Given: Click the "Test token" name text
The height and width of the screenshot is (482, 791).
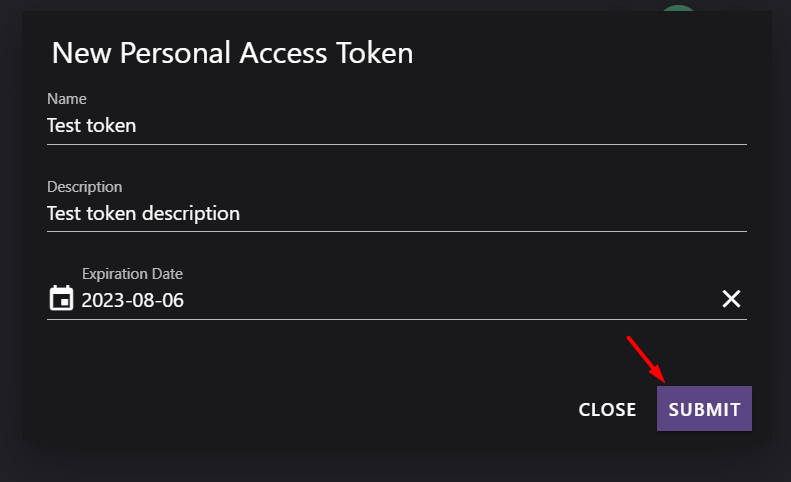Looking at the screenshot, I should [92, 126].
